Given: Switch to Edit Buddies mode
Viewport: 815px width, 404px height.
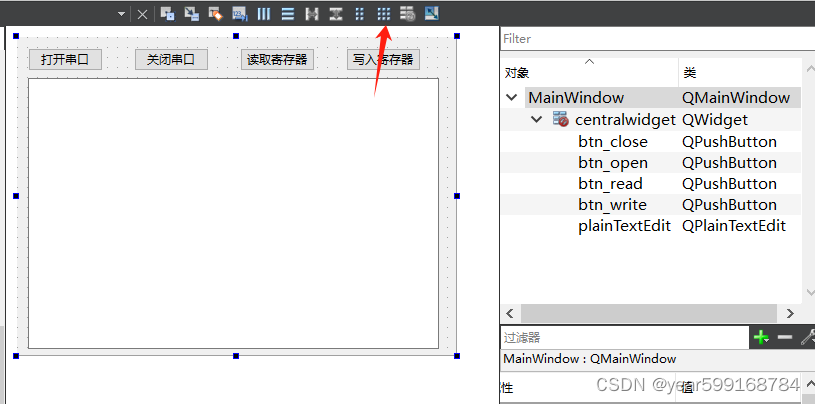Looking at the screenshot, I should pos(215,14).
